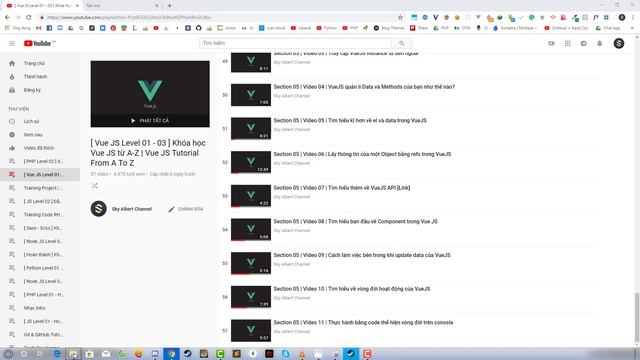Screen dimensions: 640x360
Task: Open Chrome's three-dot menu
Action: click(633, 18)
